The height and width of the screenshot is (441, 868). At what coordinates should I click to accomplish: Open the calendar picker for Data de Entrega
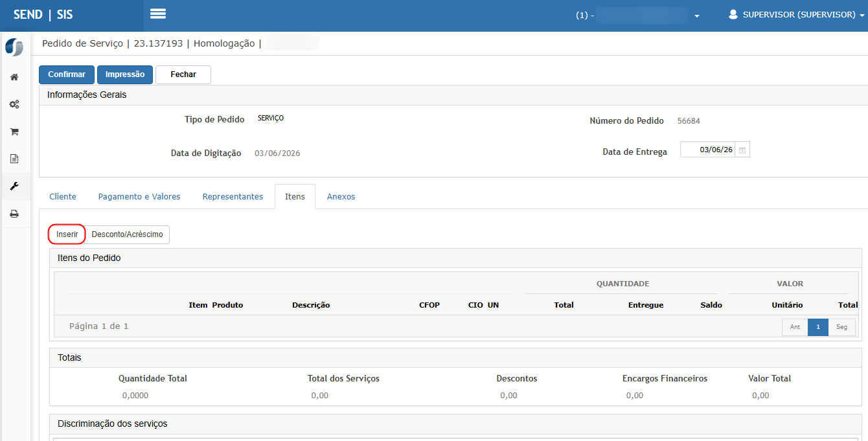click(x=742, y=150)
